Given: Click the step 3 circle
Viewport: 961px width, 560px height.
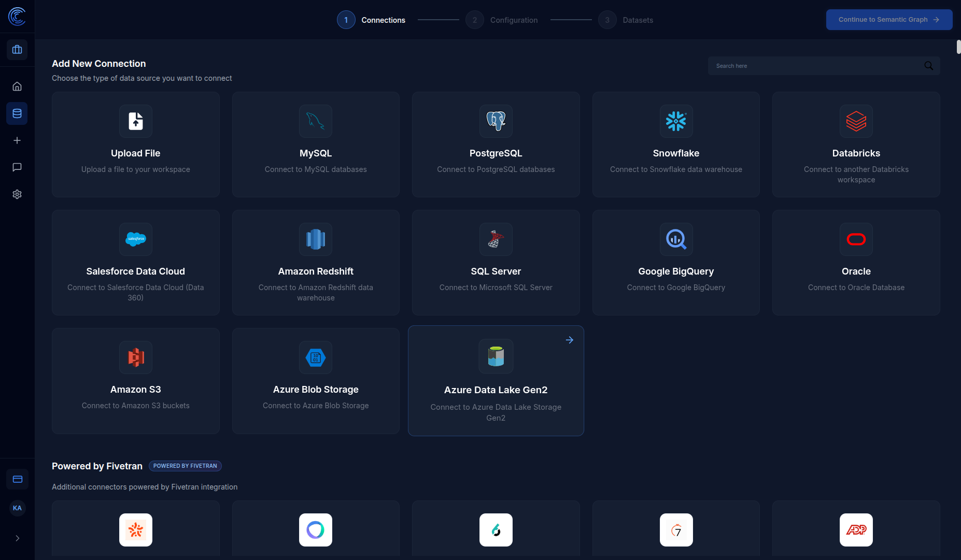Looking at the screenshot, I should coord(607,20).
